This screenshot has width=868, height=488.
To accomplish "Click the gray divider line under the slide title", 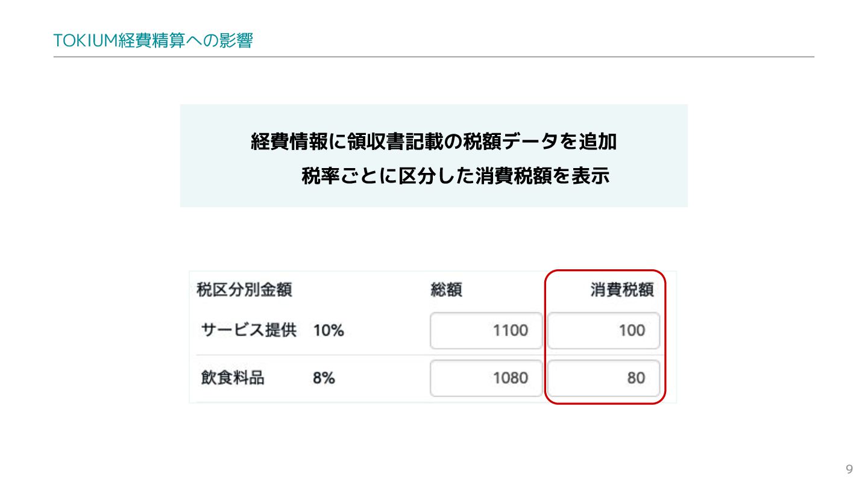I will tap(433, 57).
